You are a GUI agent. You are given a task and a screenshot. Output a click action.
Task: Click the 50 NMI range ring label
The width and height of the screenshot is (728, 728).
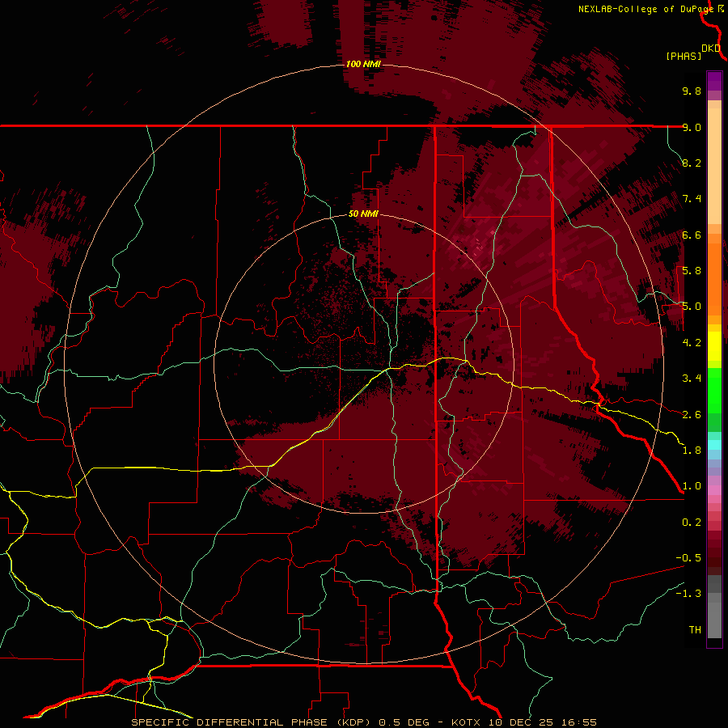point(363,214)
